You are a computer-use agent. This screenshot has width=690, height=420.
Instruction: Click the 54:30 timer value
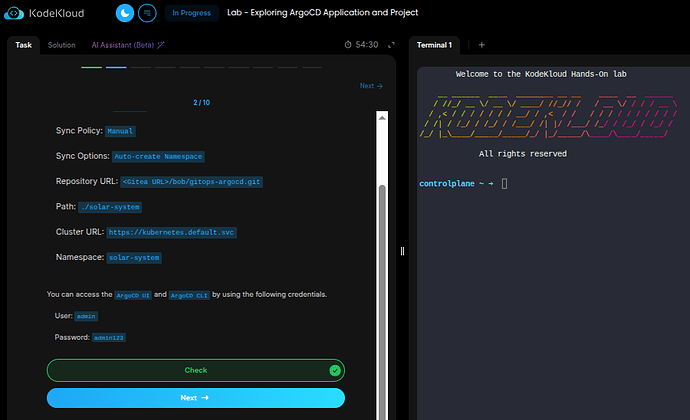pyautogui.click(x=367, y=45)
